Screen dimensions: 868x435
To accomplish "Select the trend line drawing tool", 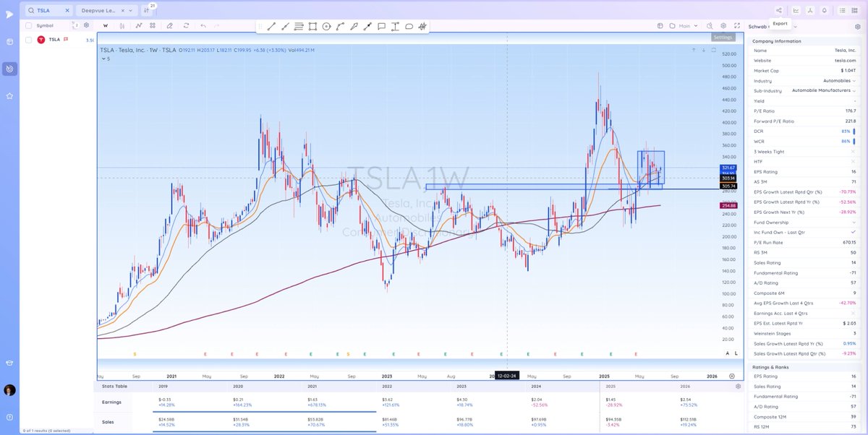I will pos(271,27).
